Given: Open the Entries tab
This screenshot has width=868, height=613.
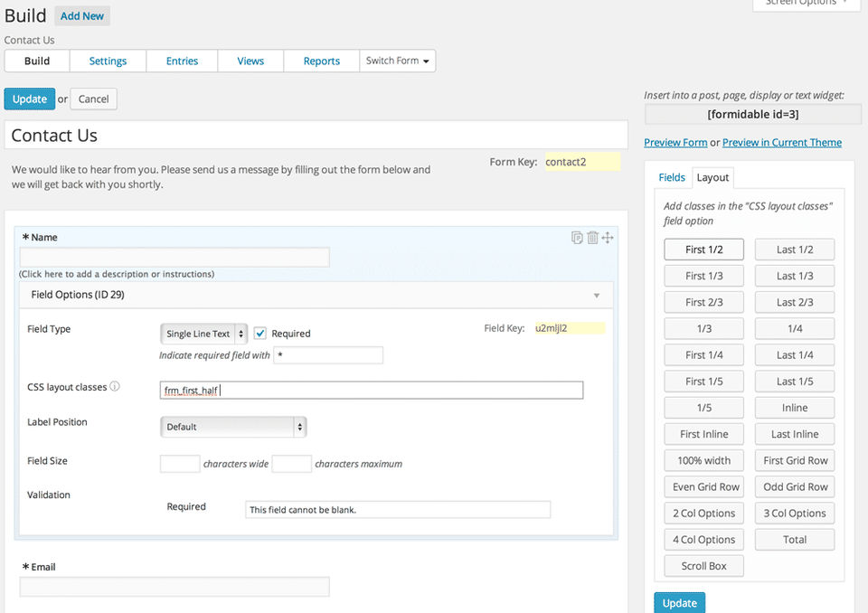Looking at the screenshot, I should click(x=182, y=61).
